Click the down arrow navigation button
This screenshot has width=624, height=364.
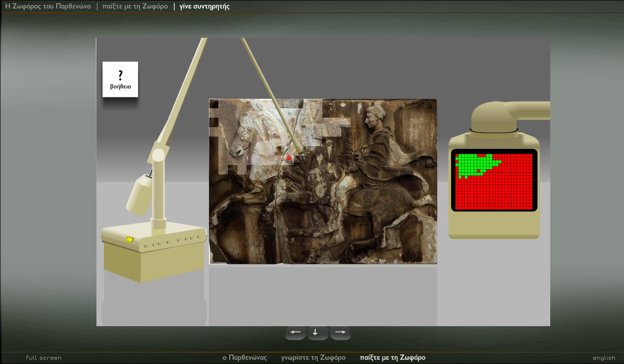318,332
